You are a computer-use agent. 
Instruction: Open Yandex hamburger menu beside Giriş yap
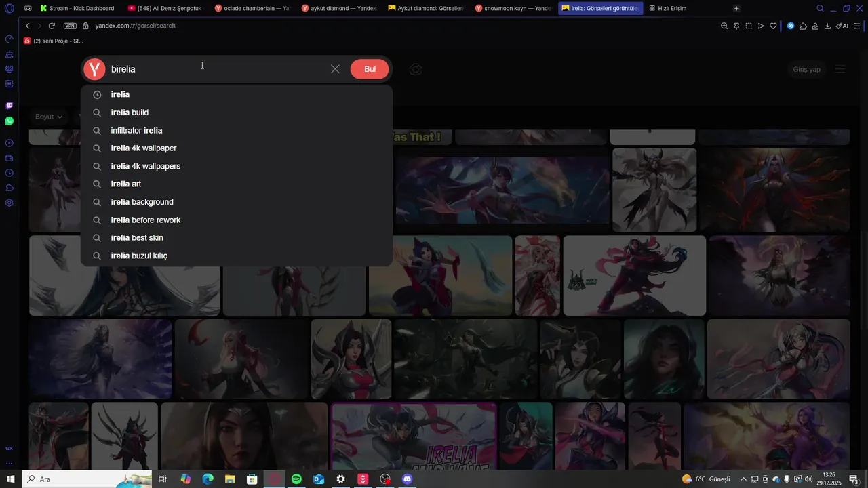click(840, 69)
